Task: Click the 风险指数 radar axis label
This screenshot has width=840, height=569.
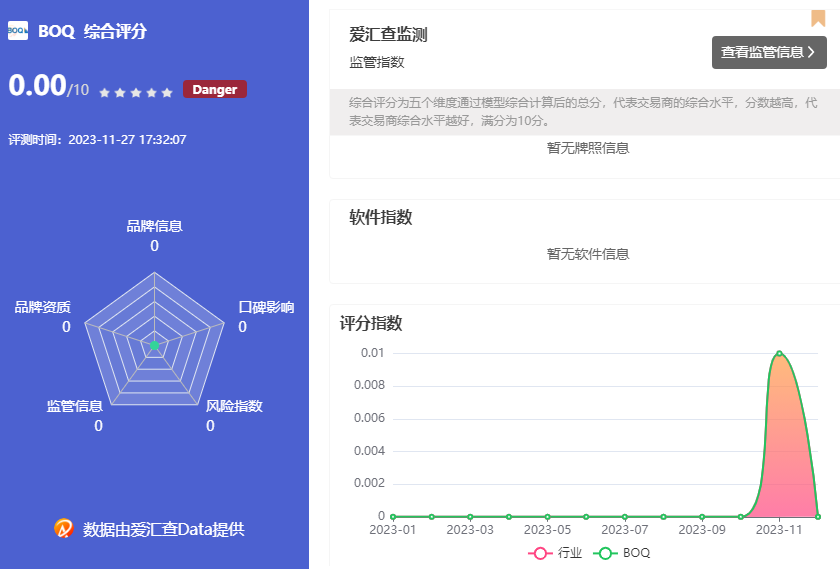Action: [234, 406]
